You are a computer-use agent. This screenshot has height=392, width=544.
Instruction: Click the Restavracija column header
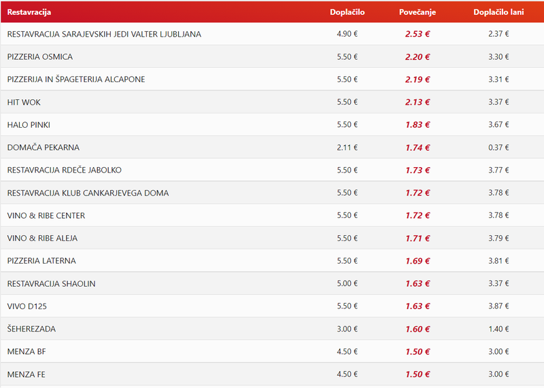pos(29,12)
